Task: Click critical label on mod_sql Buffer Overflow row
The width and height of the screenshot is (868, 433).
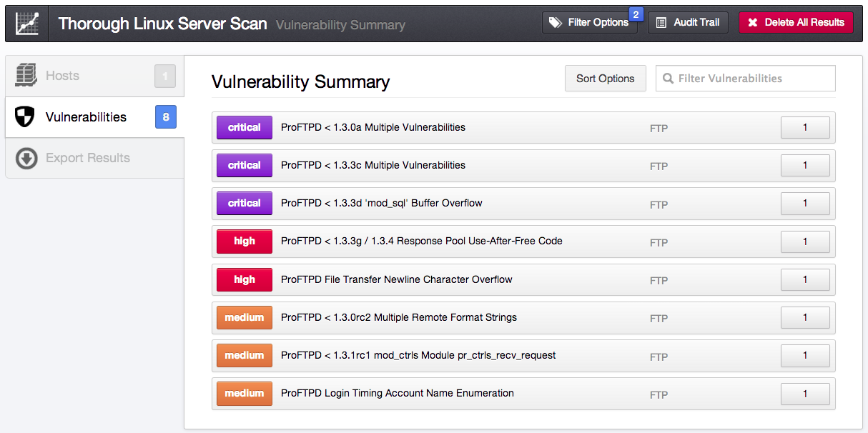Action: point(245,204)
